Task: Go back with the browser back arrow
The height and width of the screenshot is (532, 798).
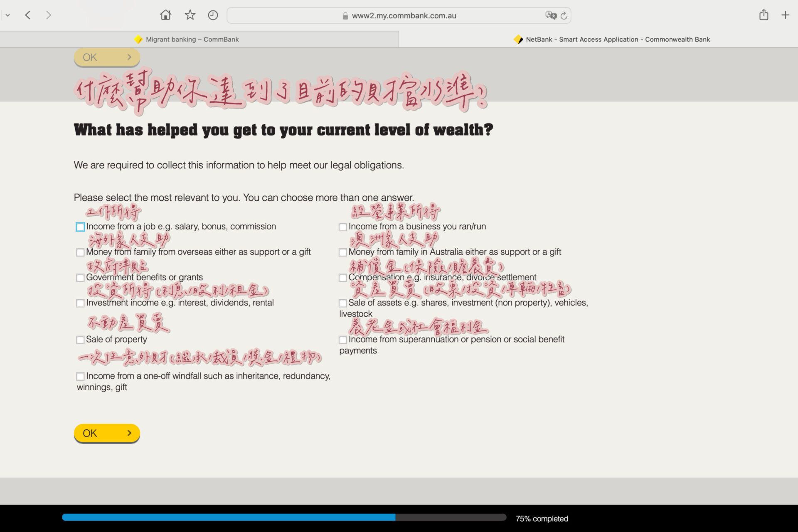Action: (28, 15)
